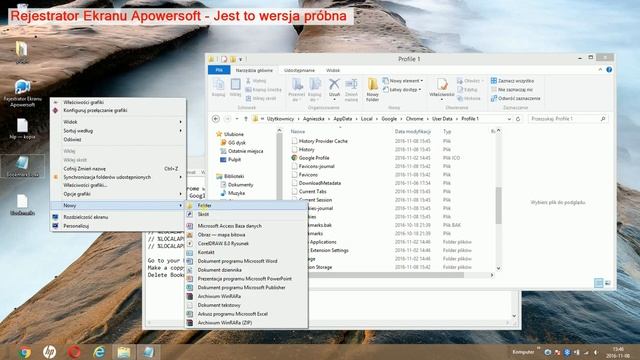Open the HP app on the taskbar
This screenshot has height=360, width=640.
(49, 352)
